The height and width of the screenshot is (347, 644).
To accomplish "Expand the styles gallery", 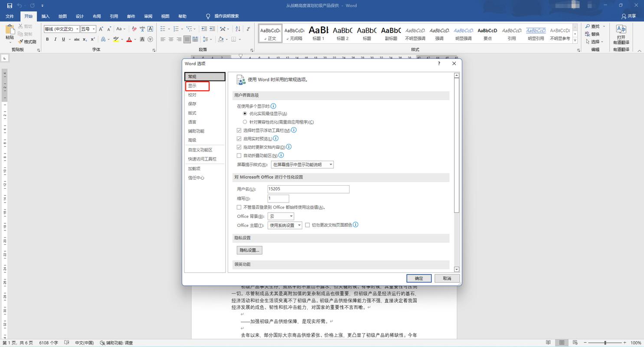I will [x=575, y=40].
